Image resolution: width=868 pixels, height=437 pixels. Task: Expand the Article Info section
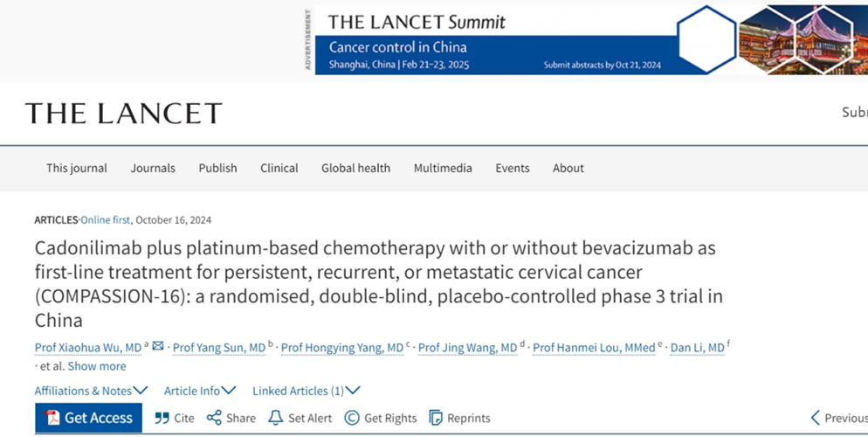(200, 391)
